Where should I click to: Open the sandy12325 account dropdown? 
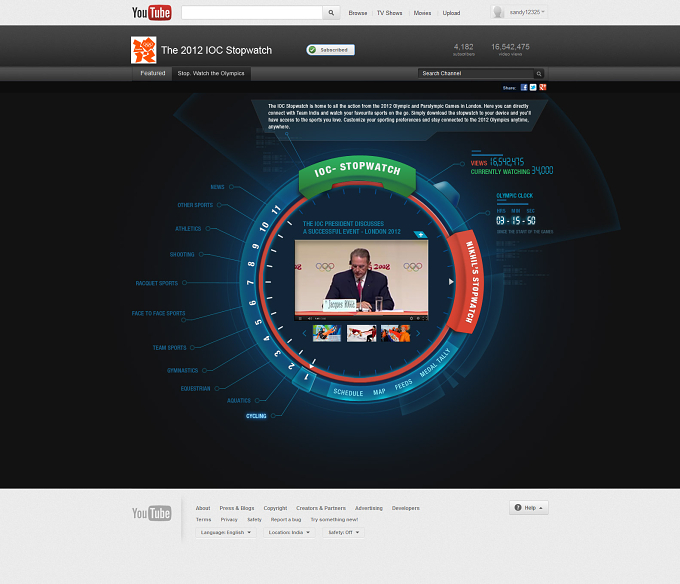(x=520, y=12)
